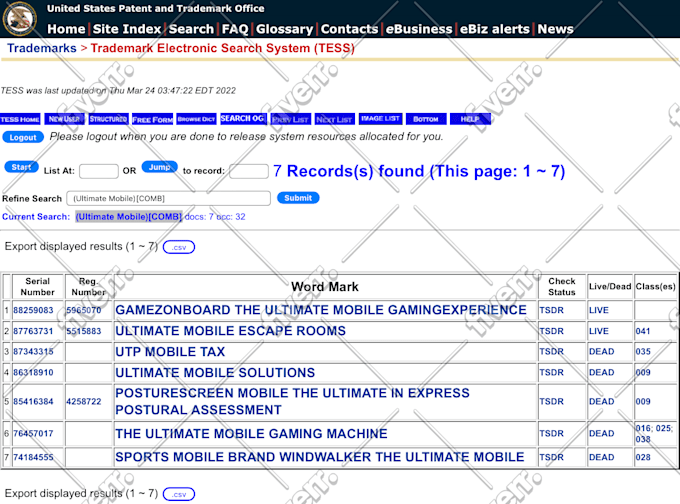Open serial number 76457017
Image resolution: width=680 pixels, height=504 pixels.
pos(33,433)
